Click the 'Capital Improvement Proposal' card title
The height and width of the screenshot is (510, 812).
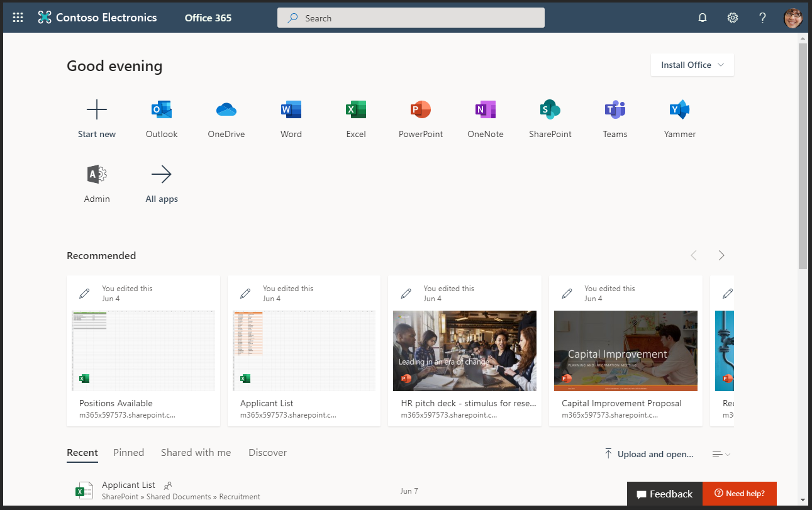point(621,403)
